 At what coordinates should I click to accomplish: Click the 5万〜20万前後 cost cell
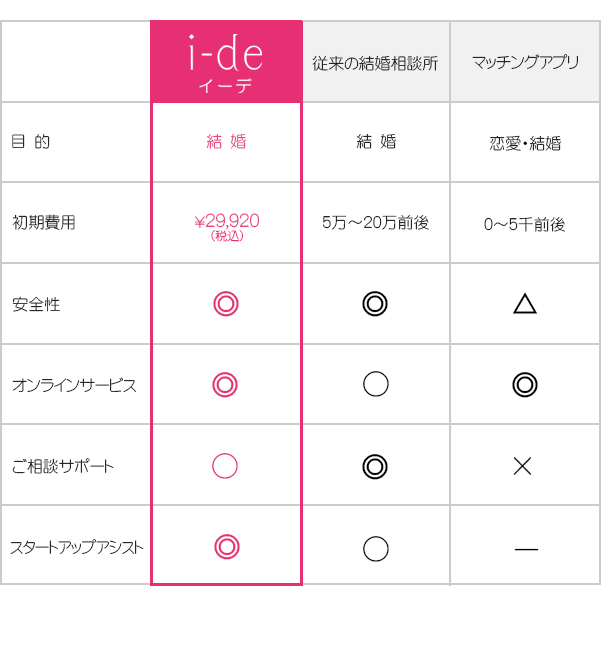(x=375, y=222)
